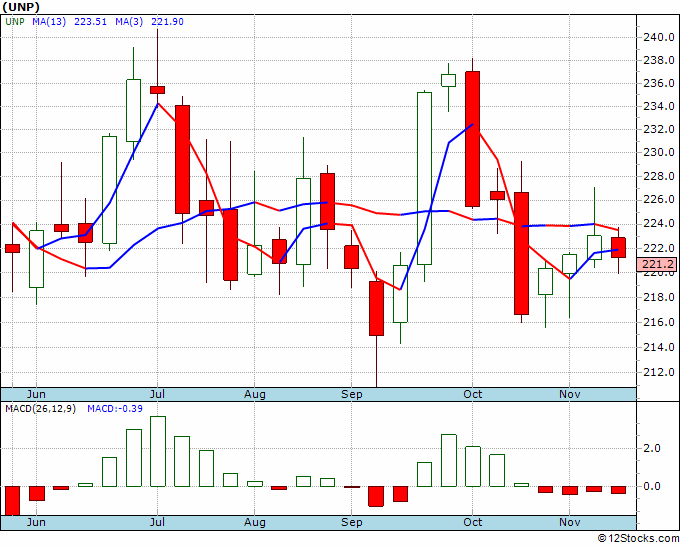Click Aug on the price chart time axis

point(255,394)
